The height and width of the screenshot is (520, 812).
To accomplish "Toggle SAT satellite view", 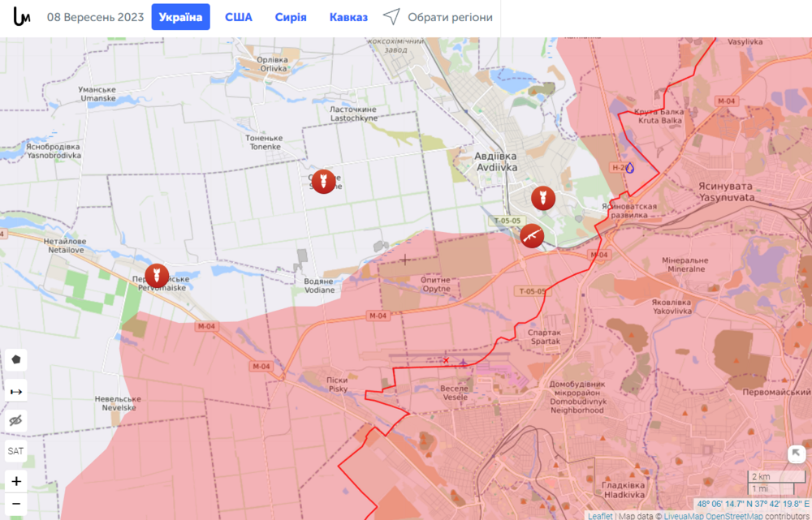I will click(15, 451).
